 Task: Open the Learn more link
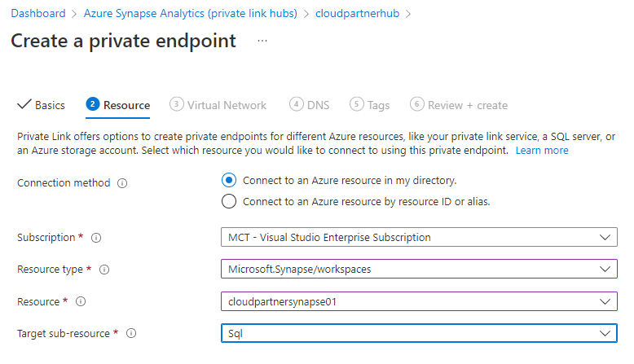point(542,151)
